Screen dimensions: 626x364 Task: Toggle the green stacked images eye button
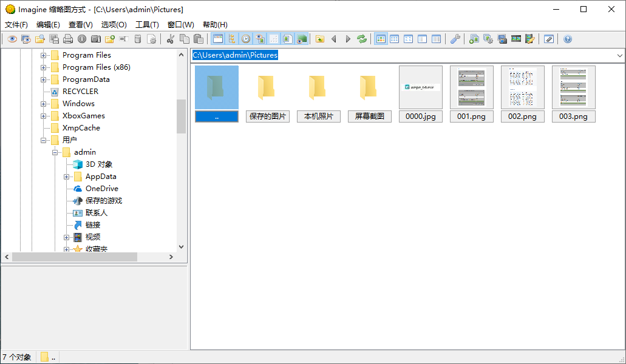pos(302,39)
